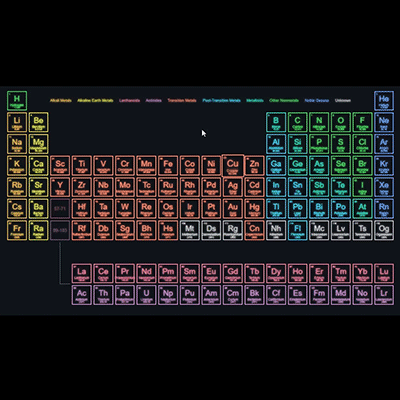Select the Transition Metals legend label
This screenshot has height=400, width=400.
coord(182,100)
